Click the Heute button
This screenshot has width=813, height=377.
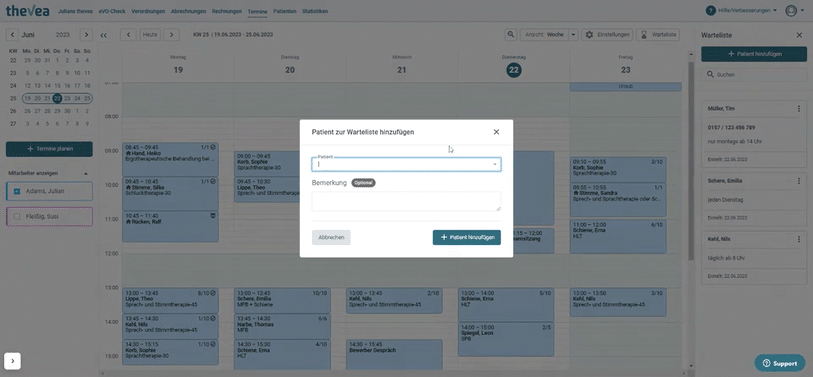pyautogui.click(x=150, y=35)
